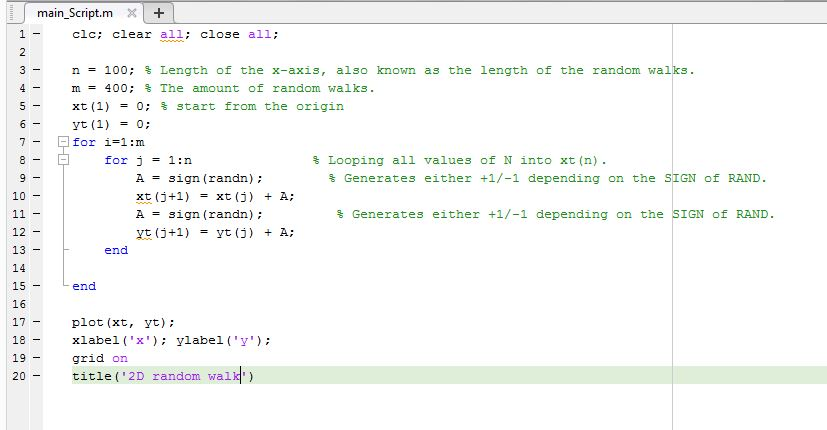Collapse the outer for i=1:m loop

tap(63, 141)
